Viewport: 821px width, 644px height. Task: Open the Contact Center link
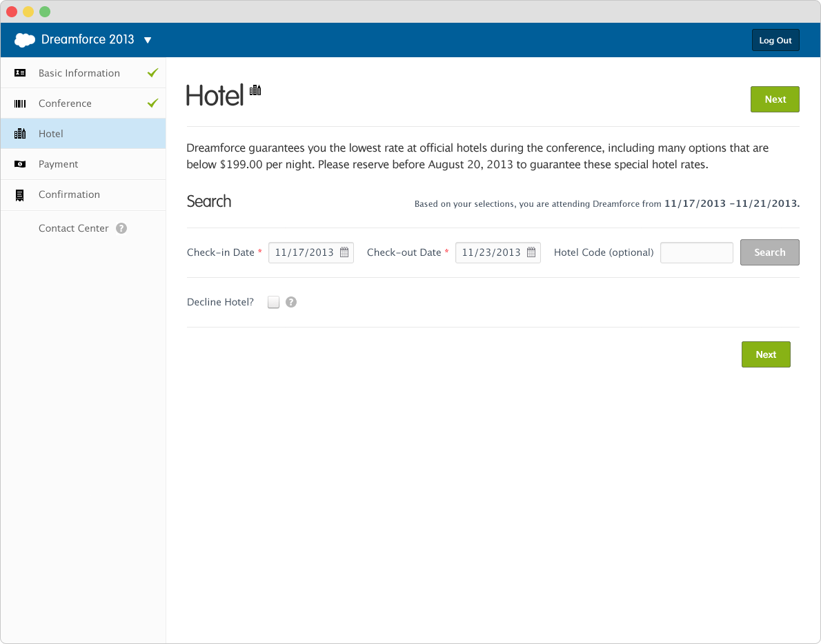click(x=73, y=228)
